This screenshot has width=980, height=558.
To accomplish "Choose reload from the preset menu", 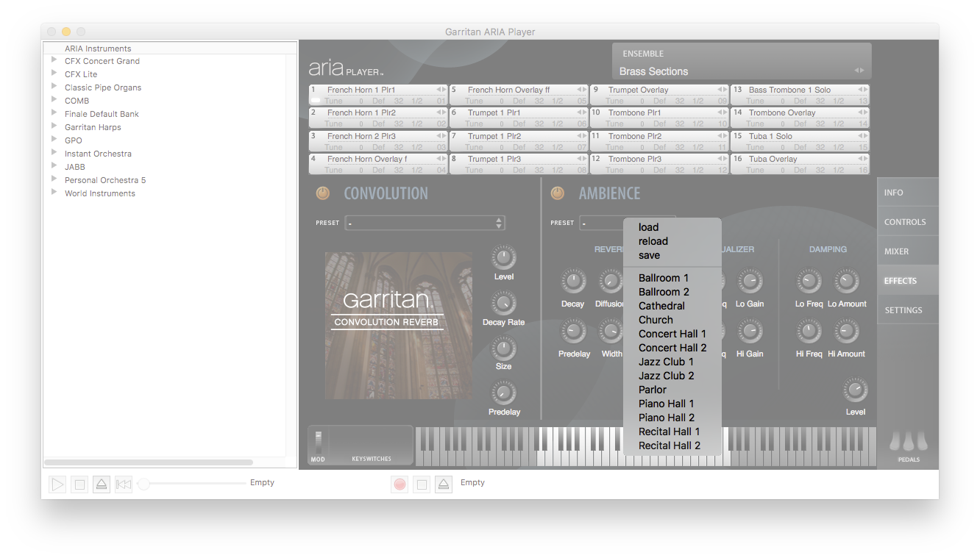I will [x=672, y=241].
